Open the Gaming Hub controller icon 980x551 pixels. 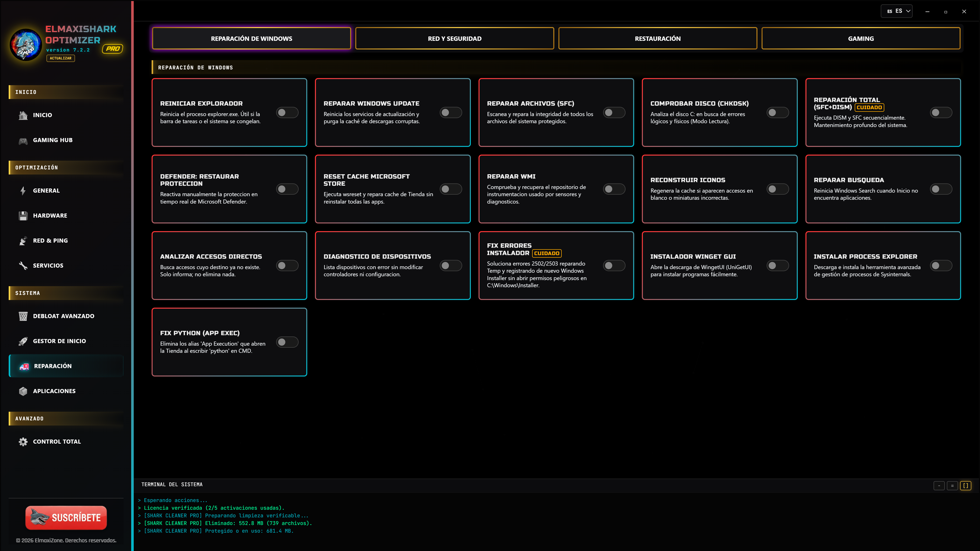(23, 141)
